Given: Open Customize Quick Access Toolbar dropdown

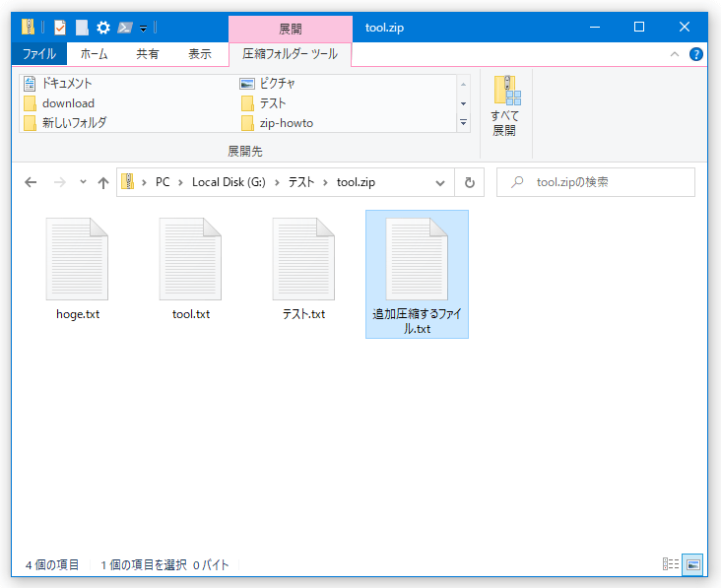Looking at the screenshot, I should point(144,29).
